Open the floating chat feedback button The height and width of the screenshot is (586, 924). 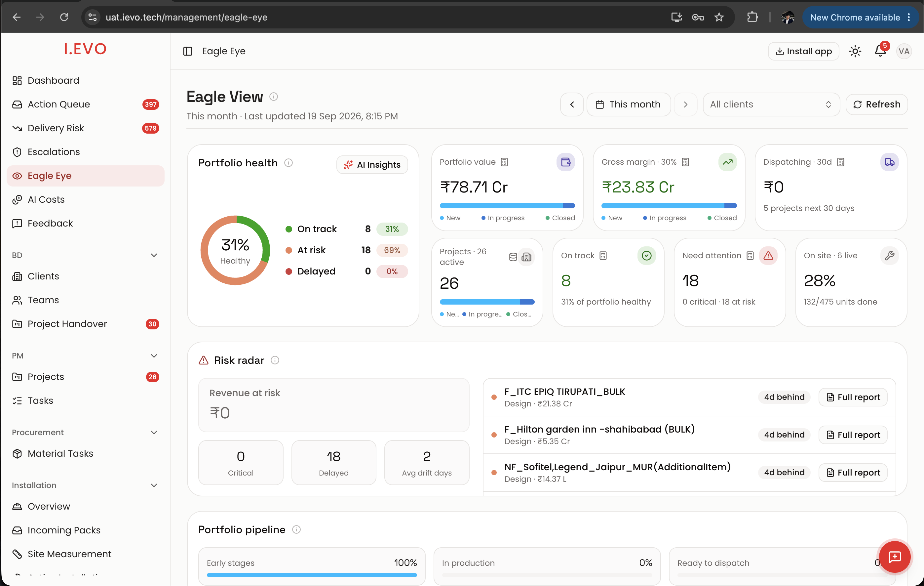pyautogui.click(x=895, y=557)
